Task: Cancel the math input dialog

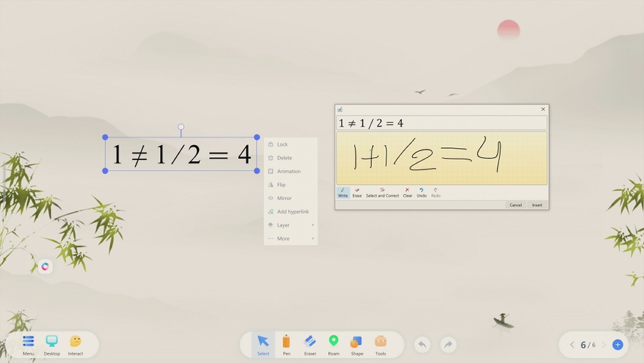Action: click(515, 205)
